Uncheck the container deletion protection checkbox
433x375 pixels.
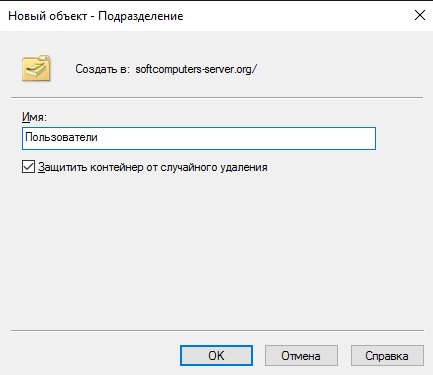point(28,167)
